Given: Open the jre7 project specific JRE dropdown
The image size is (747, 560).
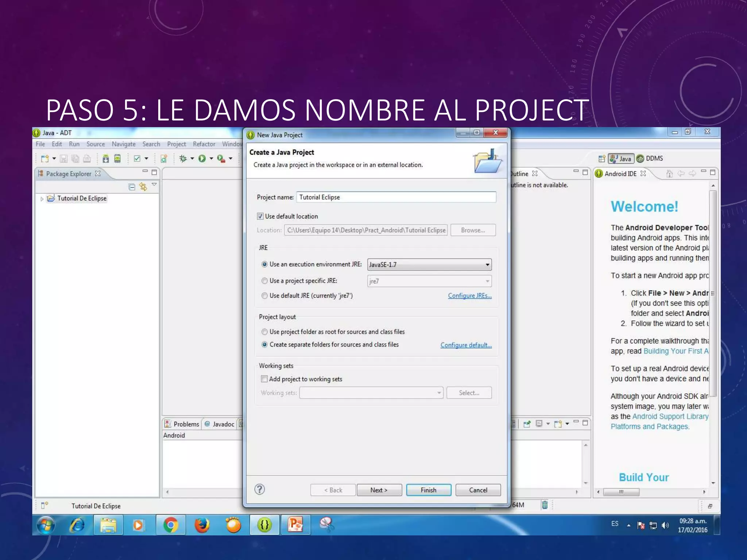Looking at the screenshot, I should [429, 281].
